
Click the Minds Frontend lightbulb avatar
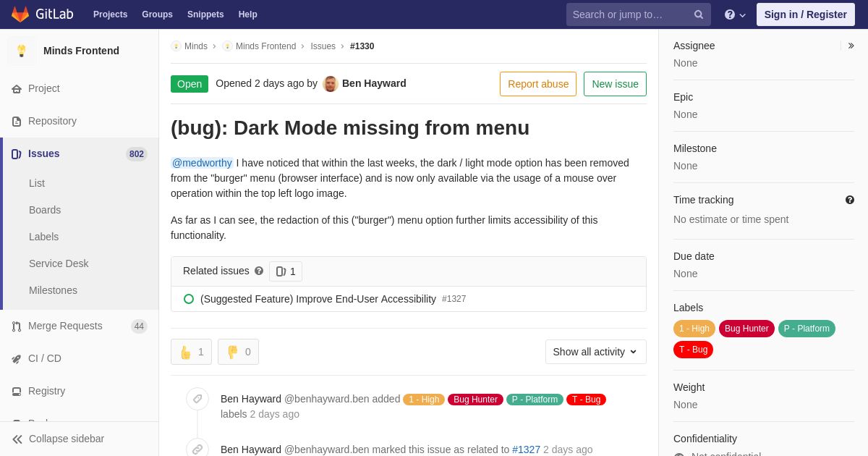[22, 51]
